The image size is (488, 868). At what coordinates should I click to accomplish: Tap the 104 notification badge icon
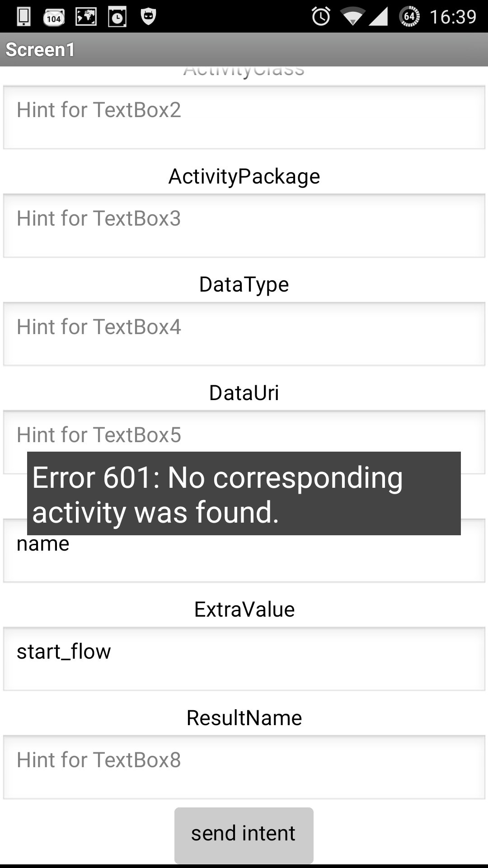54,18
